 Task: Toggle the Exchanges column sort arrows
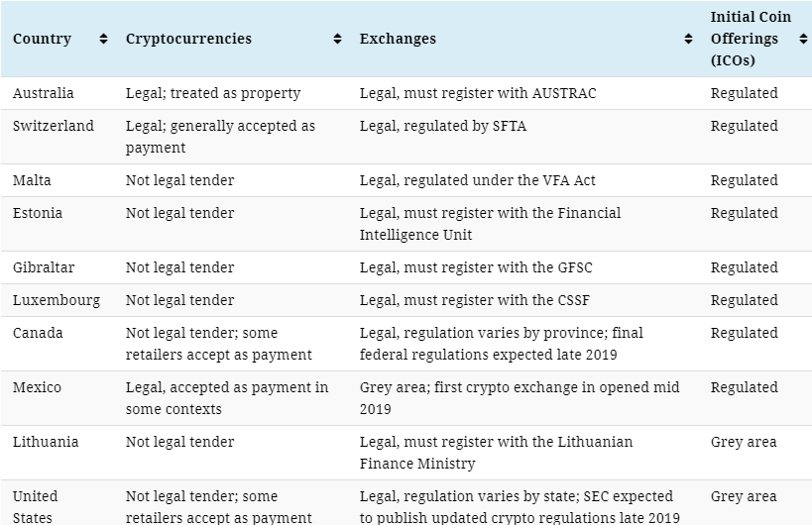click(688, 39)
